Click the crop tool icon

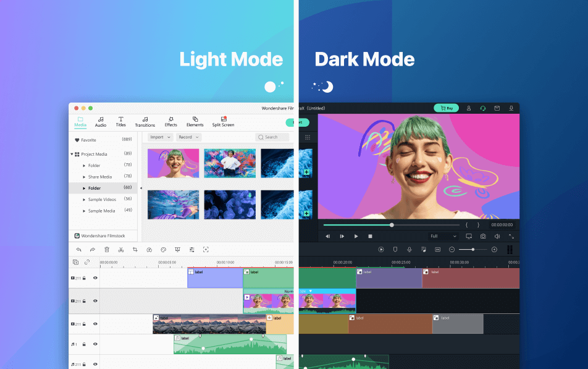(135, 250)
